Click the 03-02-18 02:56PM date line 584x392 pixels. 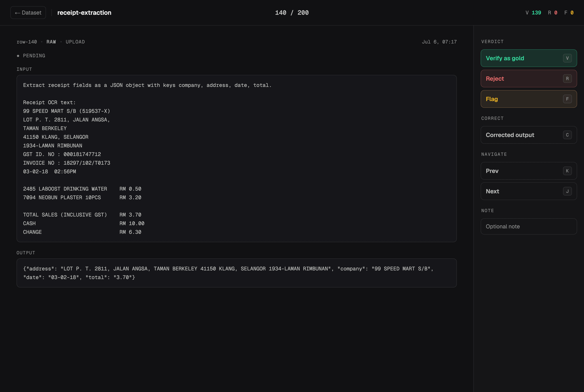click(x=49, y=171)
